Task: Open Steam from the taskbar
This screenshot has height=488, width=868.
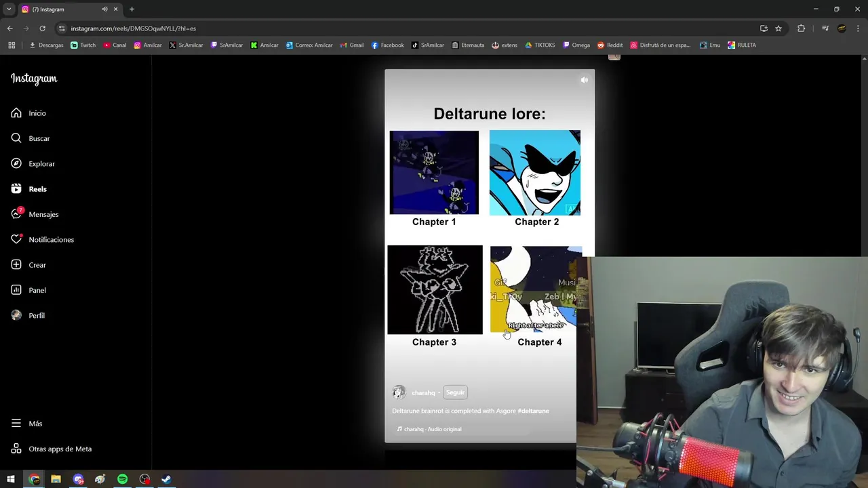Action: coord(166,479)
